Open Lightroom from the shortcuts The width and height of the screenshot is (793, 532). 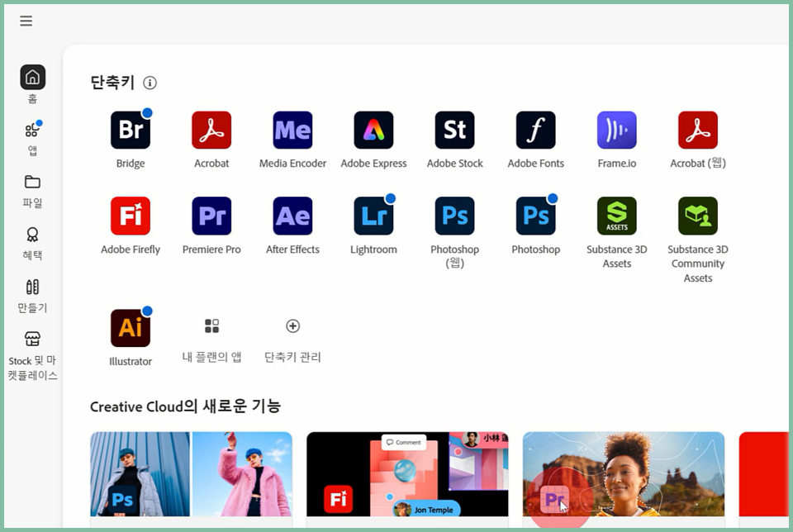(x=373, y=216)
